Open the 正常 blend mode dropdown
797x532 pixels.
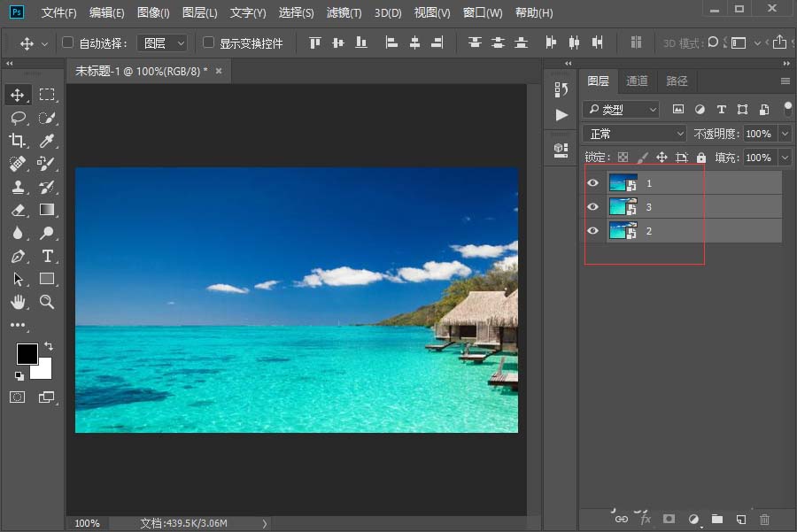point(635,134)
